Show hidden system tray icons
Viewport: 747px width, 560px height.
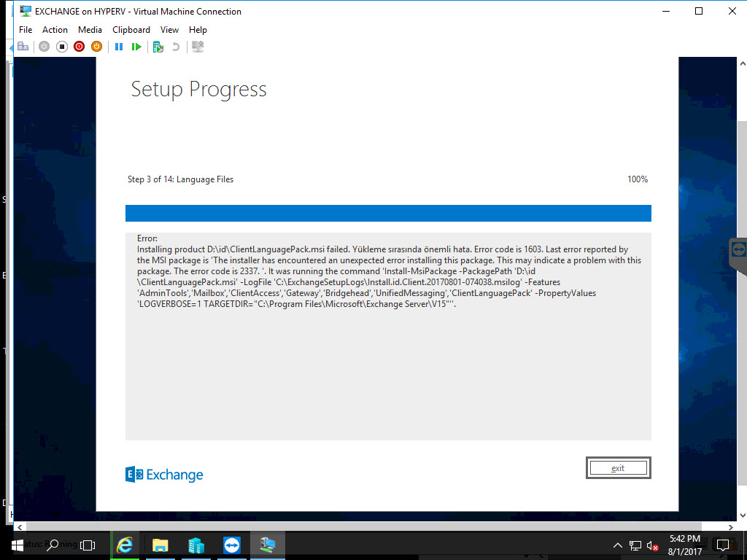617,545
